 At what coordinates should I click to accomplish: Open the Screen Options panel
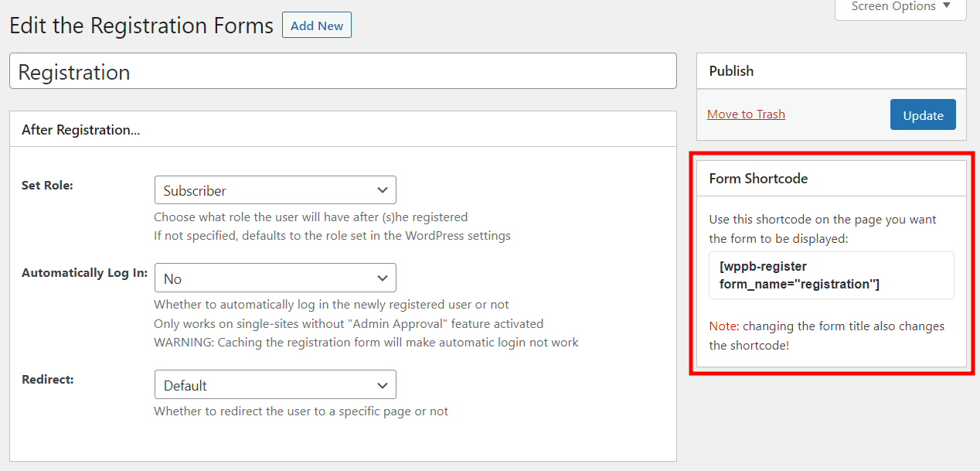pos(900,7)
